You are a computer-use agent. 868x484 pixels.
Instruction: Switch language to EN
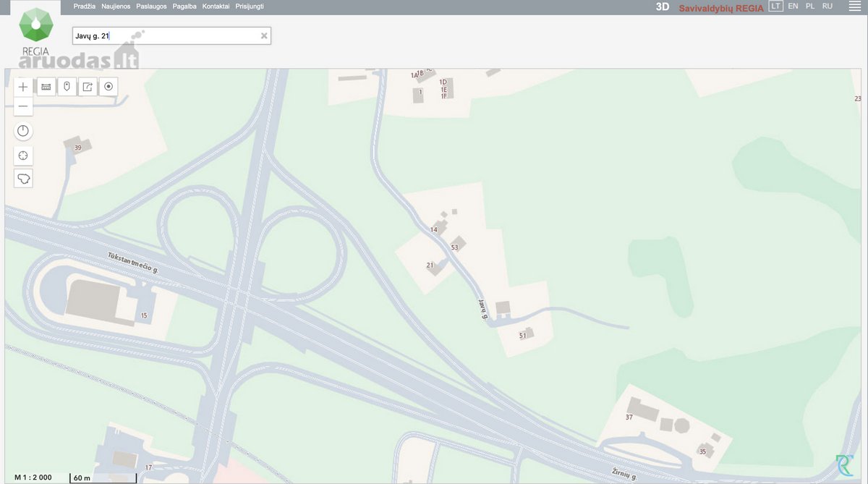pyautogui.click(x=793, y=6)
